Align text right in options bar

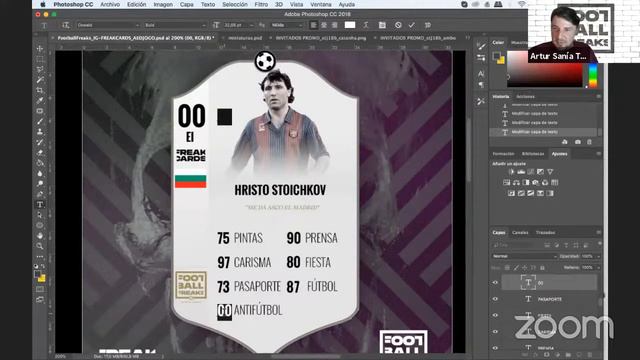click(x=334, y=25)
